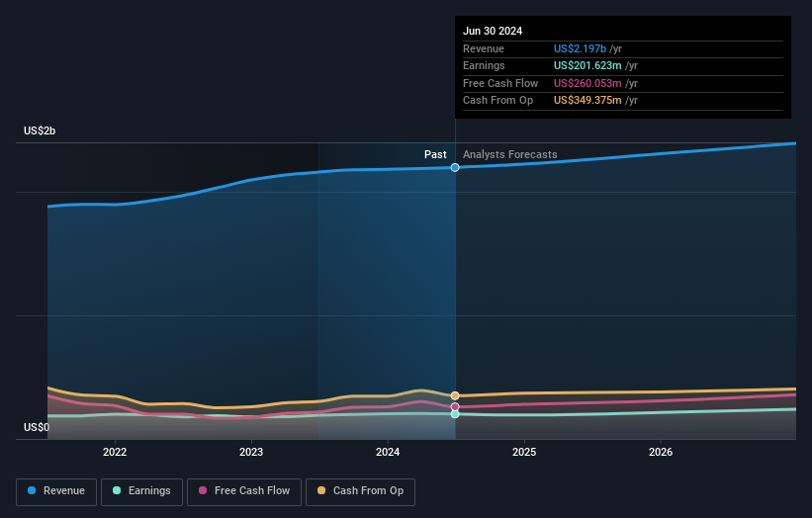Click the orange Cash From Op legend dot
Image resolution: width=812 pixels, height=518 pixels.
coord(321,490)
